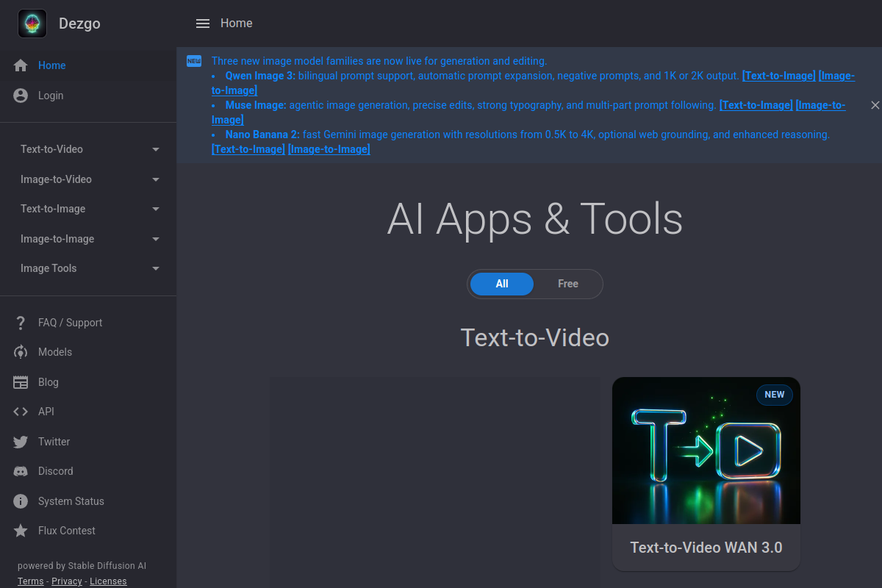Click the Text-to-Video WAN 3.0 card title
Screen dimensions: 882x588
tap(706, 548)
